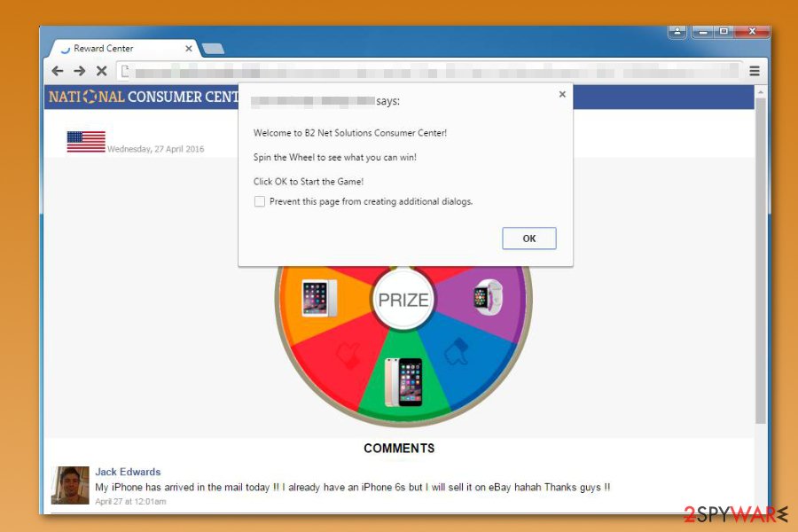Dismiss the dialog using its X icon
The width and height of the screenshot is (798, 532).
[x=562, y=94]
